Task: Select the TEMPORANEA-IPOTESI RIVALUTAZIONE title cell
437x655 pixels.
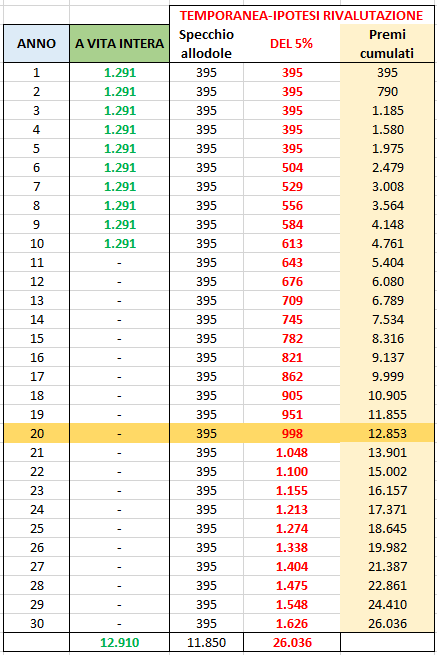Action: 302,15
